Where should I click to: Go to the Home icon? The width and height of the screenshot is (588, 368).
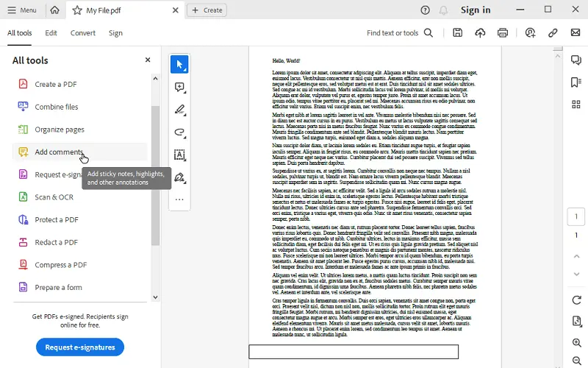tap(54, 10)
